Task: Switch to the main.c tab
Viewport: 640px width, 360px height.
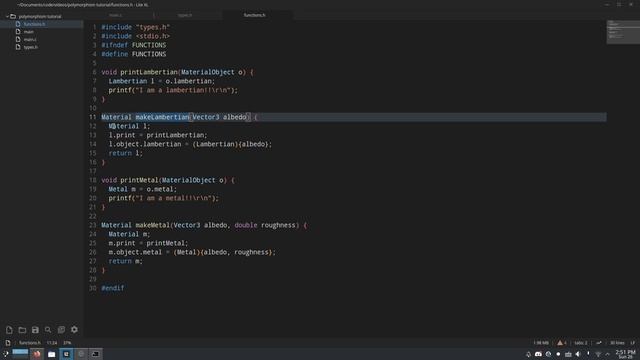Action: click(116, 15)
